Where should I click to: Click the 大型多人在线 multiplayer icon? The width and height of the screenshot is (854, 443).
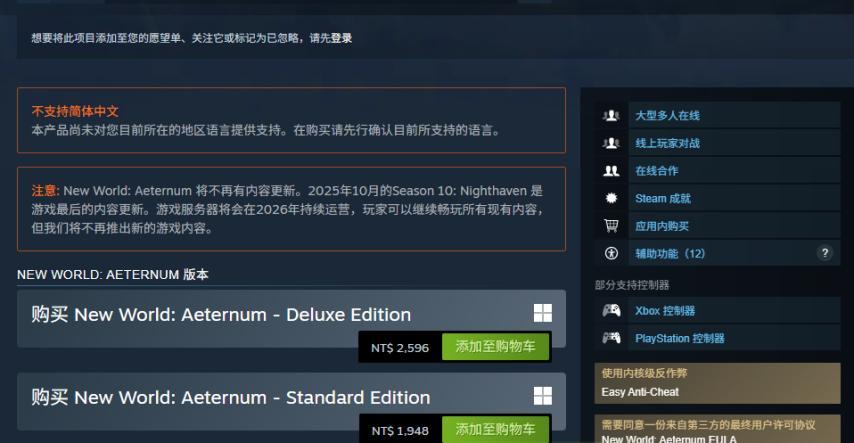coord(611,116)
